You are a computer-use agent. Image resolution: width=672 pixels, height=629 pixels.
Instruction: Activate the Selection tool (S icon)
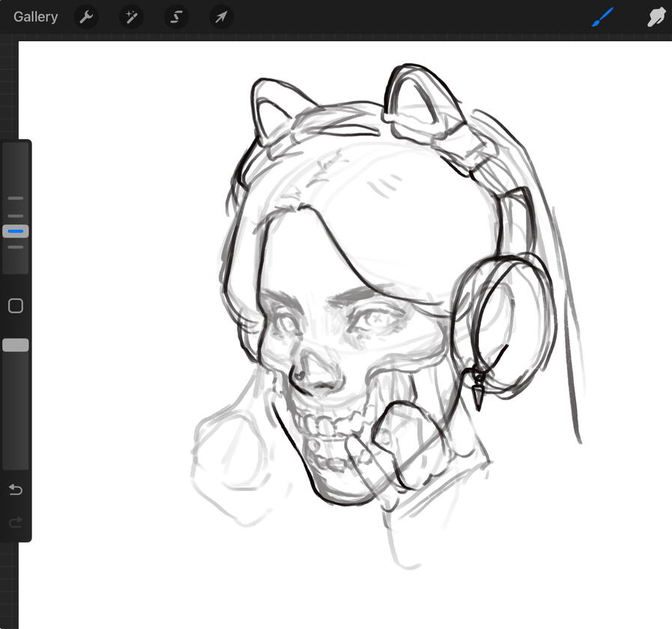click(176, 16)
